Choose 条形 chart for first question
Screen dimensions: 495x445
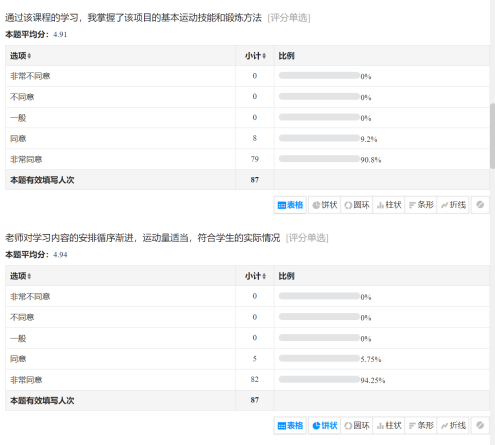421,205
